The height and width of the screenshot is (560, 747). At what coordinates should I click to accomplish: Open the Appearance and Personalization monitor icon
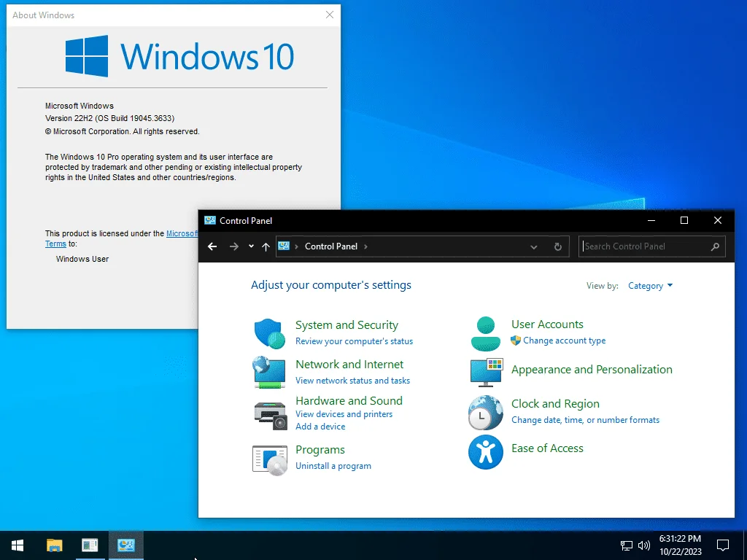(x=487, y=373)
